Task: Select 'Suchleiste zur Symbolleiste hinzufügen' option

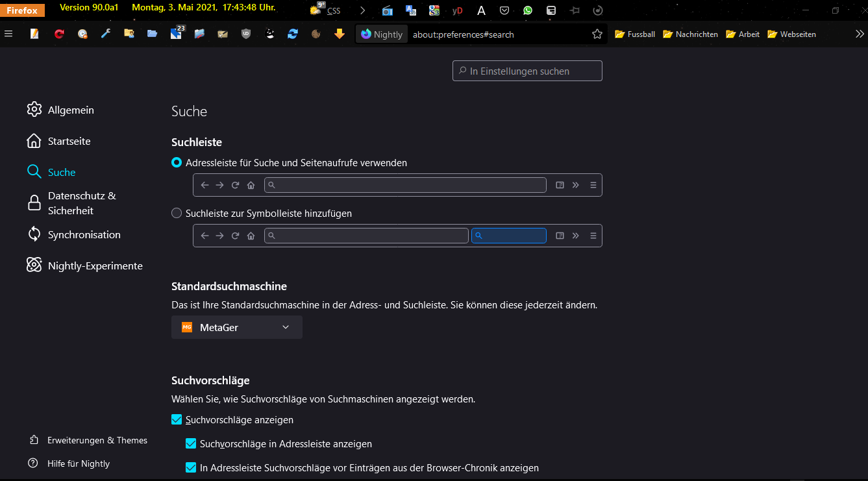Action: pyautogui.click(x=177, y=213)
